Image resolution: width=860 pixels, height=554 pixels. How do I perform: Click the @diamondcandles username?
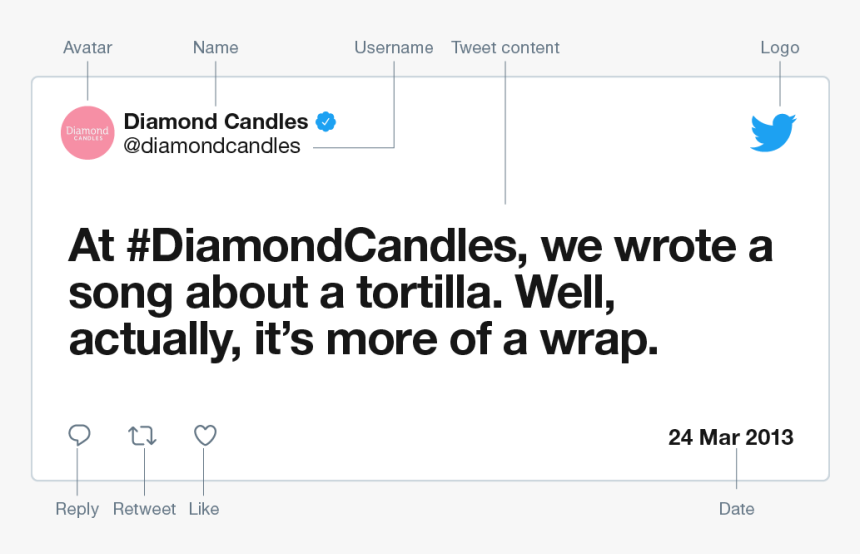tap(212, 146)
